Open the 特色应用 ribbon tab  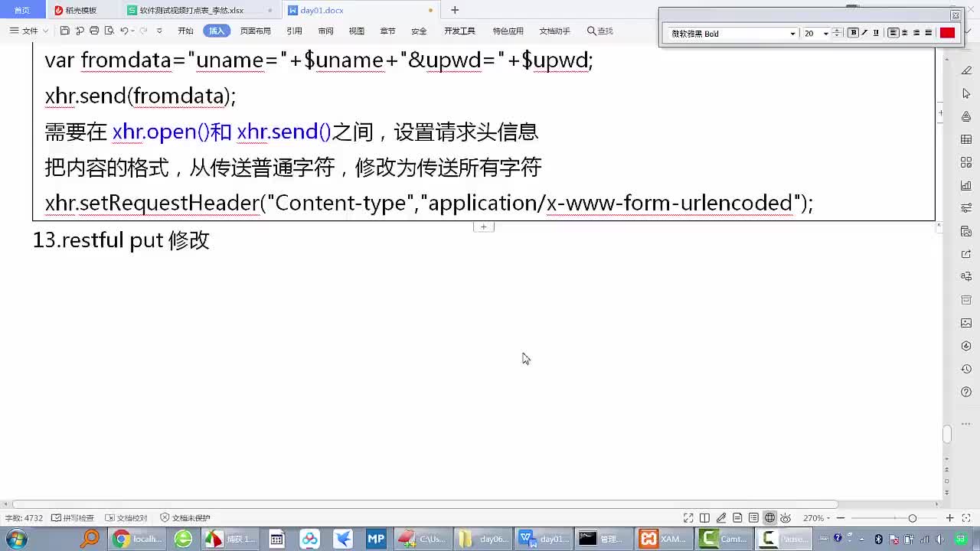tap(508, 31)
